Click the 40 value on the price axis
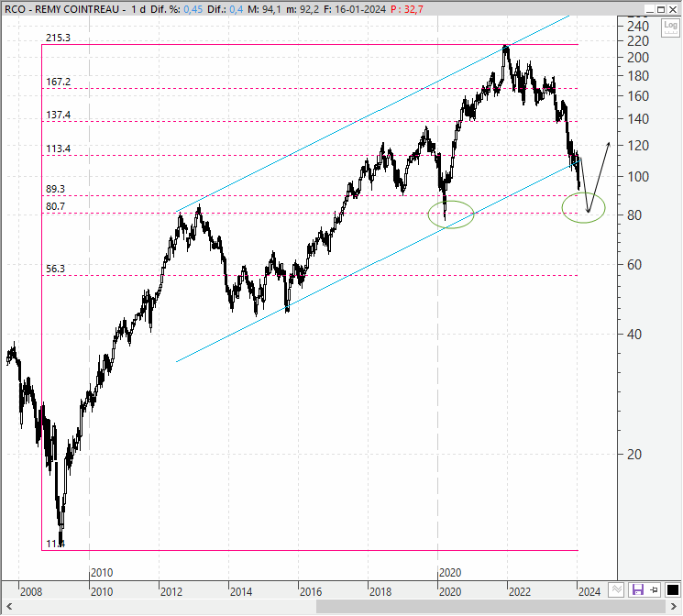 [x=634, y=335]
